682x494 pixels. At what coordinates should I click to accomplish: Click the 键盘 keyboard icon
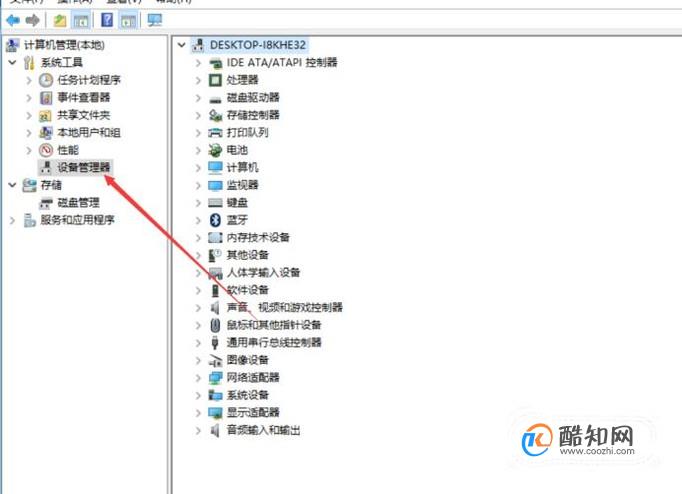tap(215, 203)
